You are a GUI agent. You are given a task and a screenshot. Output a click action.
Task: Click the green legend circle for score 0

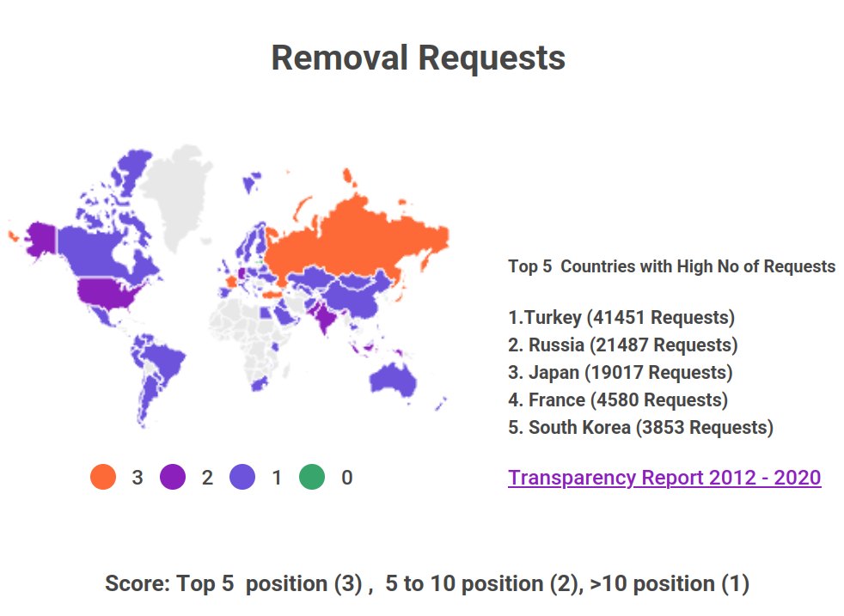(x=312, y=477)
